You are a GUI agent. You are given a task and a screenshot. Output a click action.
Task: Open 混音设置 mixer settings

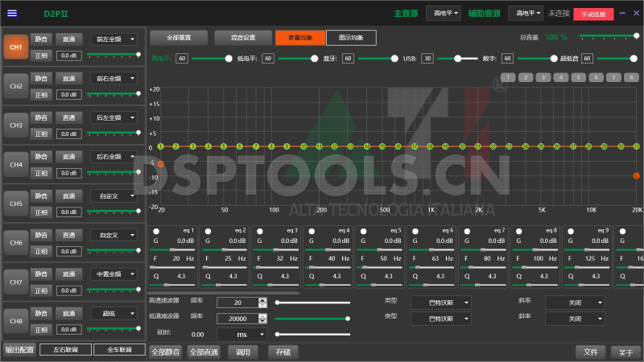pyautogui.click(x=243, y=37)
